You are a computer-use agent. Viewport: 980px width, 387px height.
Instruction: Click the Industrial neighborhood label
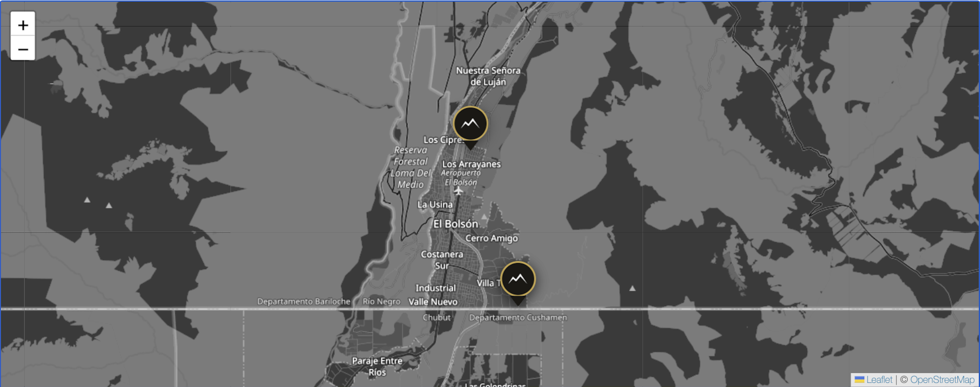435,288
